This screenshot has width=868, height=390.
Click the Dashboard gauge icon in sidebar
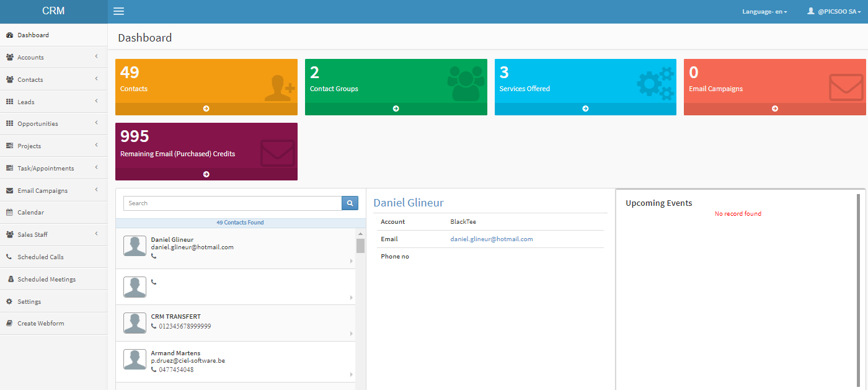pyautogui.click(x=10, y=35)
